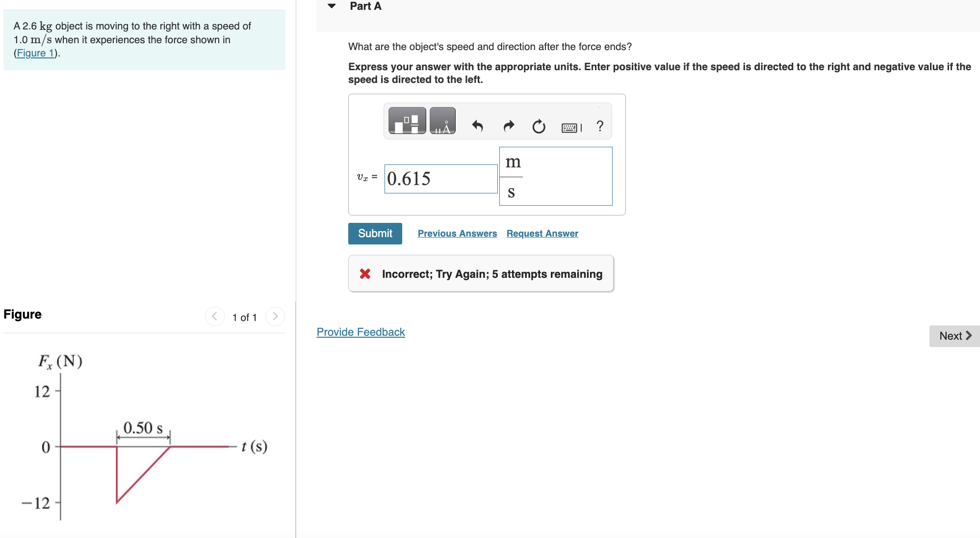Screen dimensions: 980x538
Task: Click the Request Answer link
Action: [542, 234]
